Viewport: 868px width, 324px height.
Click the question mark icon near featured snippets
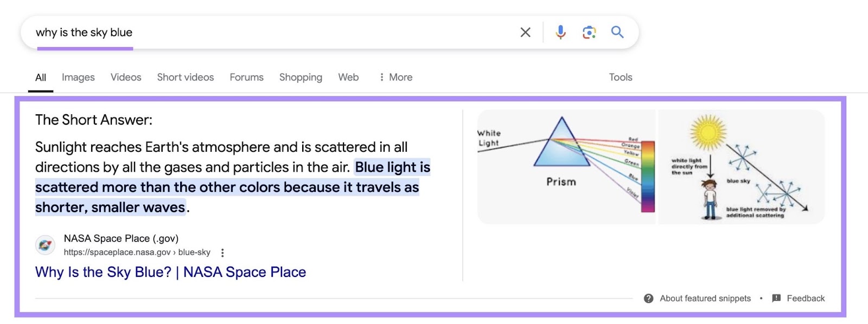(648, 298)
